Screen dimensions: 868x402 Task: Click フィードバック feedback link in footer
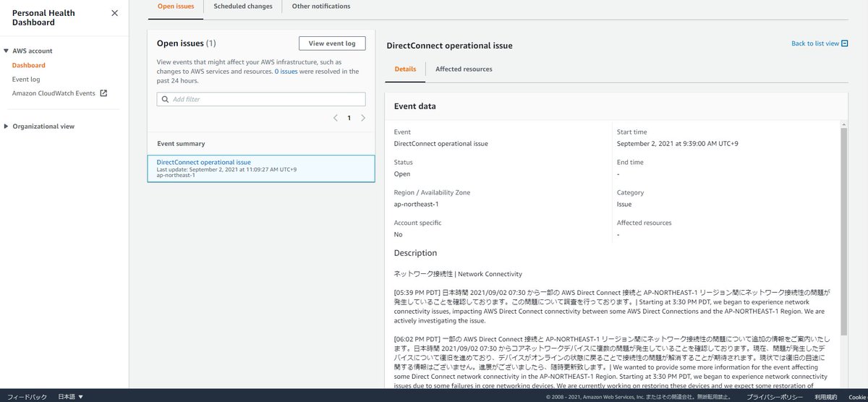click(27, 397)
